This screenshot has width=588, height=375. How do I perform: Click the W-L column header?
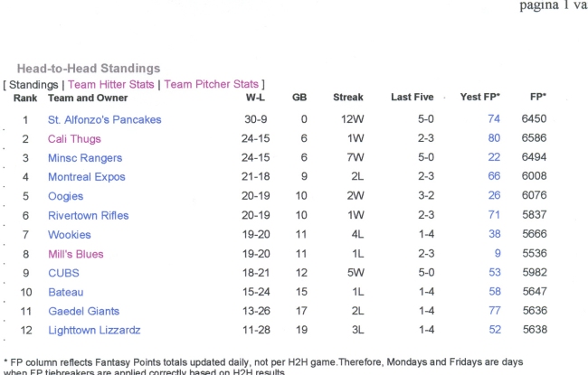coord(255,98)
